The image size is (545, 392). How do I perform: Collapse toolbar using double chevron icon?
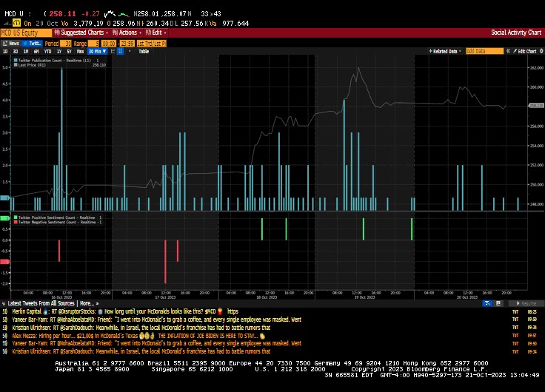pyautogui.click(x=508, y=51)
